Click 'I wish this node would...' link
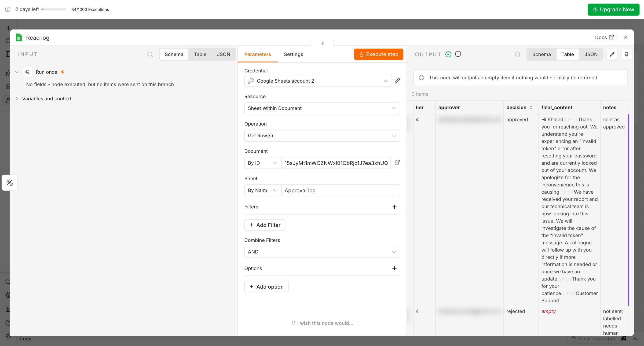This screenshot has width=644, height=346. [x=322, y=323]
